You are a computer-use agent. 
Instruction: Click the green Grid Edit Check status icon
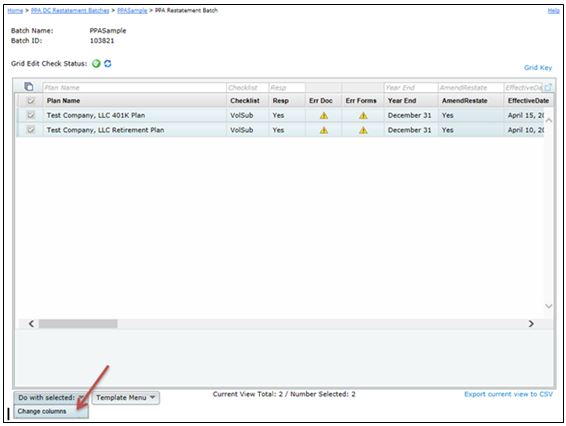[x=96, y=64]
